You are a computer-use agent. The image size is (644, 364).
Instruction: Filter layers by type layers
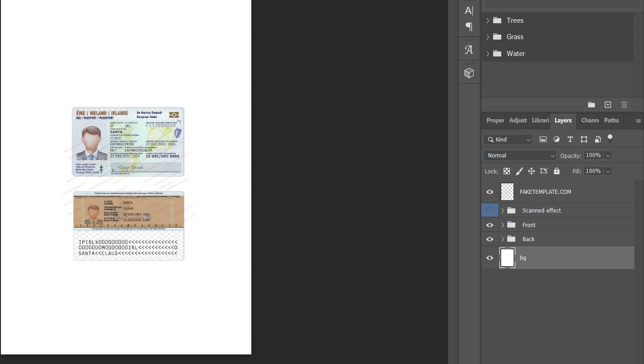click(x=570, y=139)
